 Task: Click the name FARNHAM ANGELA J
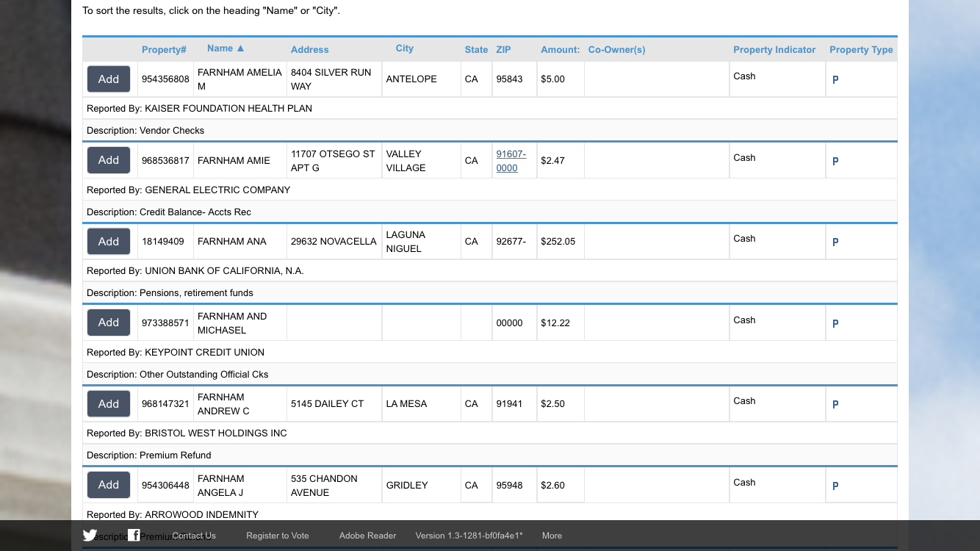tap(220, 486)
